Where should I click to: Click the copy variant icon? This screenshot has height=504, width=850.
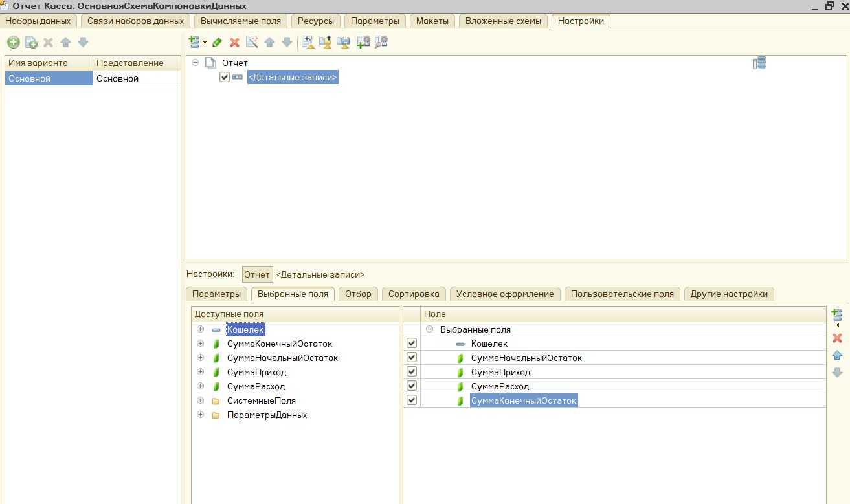pyautogui.click(x=30, y=43)
